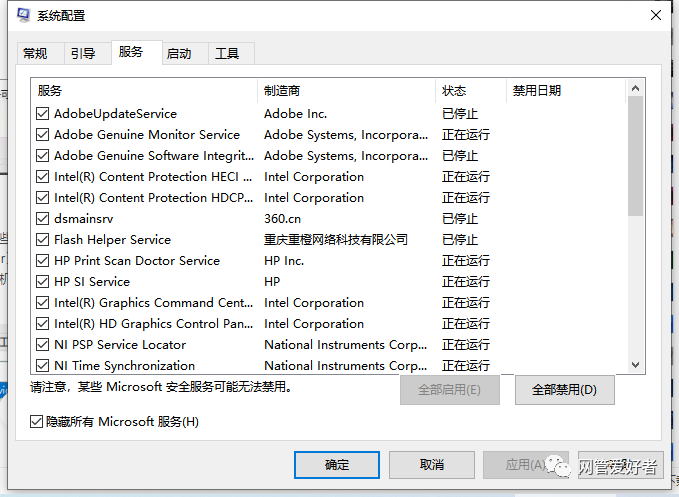Open the 工具 tab
Viewport: 679px width, 497px height.
[231, 54]
